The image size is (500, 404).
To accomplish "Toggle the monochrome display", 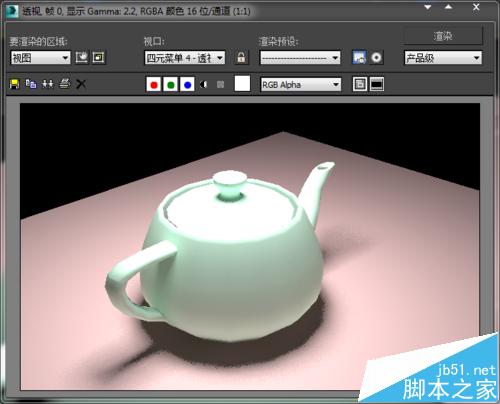I will [x=220, y=85].
